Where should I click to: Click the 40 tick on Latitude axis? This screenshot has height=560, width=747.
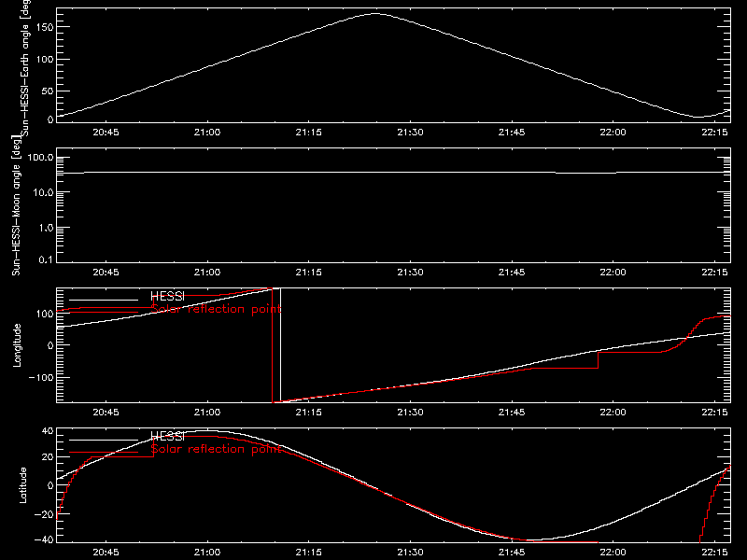click(x=49, y=431)
